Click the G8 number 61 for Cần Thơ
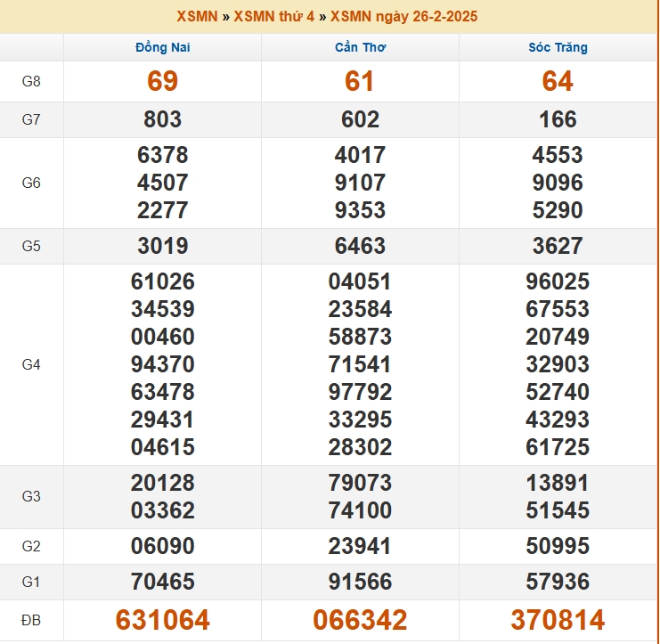660x644 pixels. (x=360, y=81)
